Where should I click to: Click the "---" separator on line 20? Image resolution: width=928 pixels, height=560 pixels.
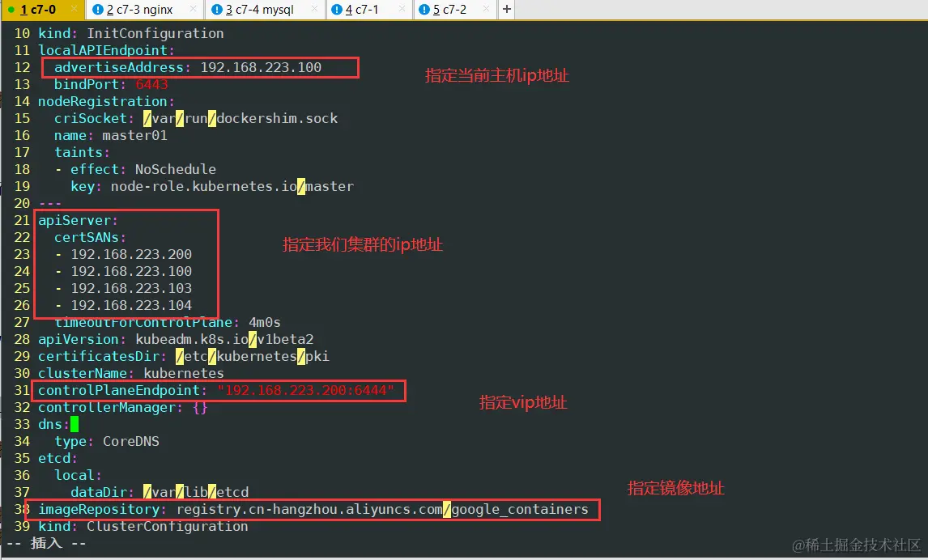(49, 204)
